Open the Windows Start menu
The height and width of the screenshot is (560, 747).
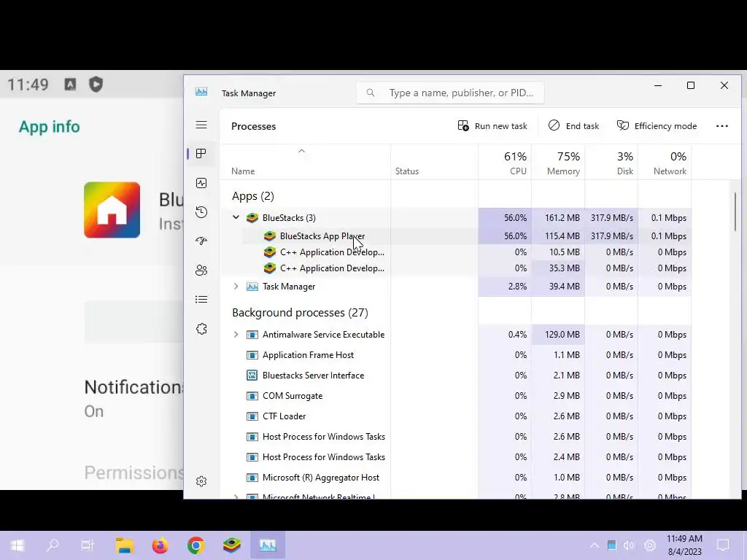[x=17, y=545]
